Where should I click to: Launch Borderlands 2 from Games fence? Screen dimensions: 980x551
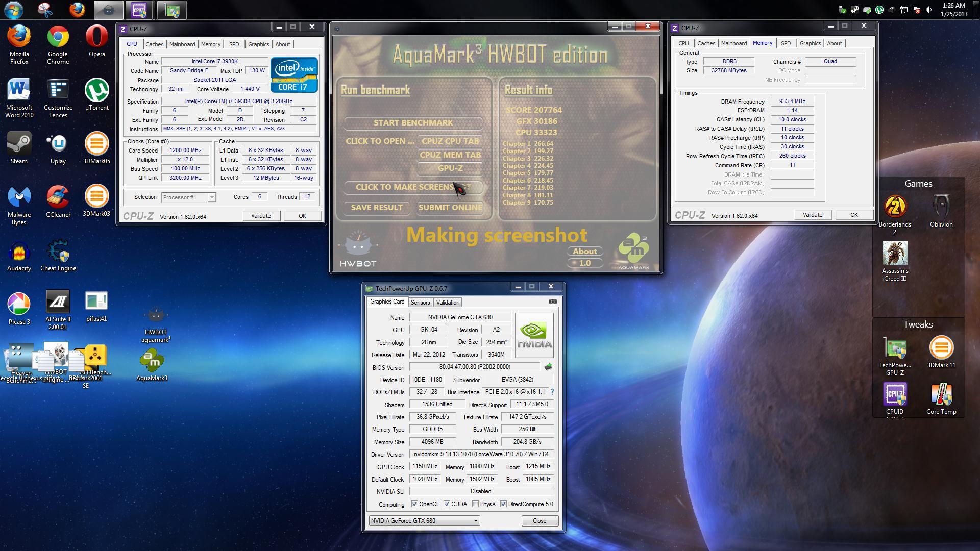895,215
